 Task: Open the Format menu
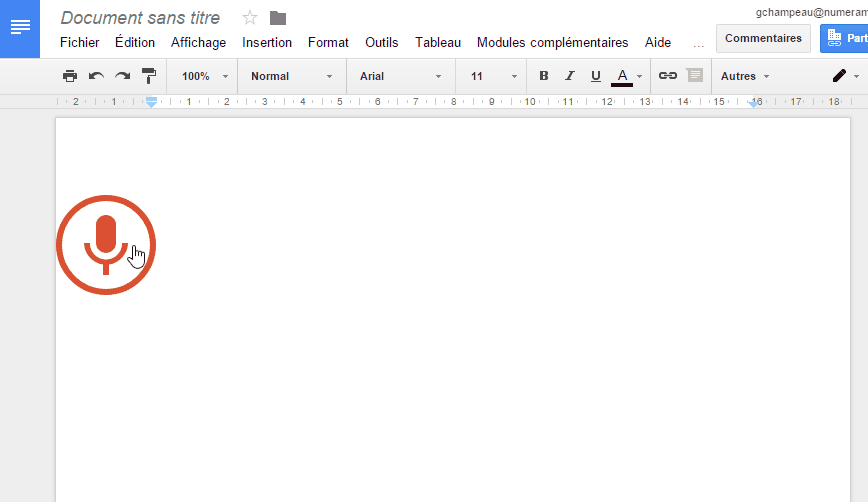click(328, 43)
